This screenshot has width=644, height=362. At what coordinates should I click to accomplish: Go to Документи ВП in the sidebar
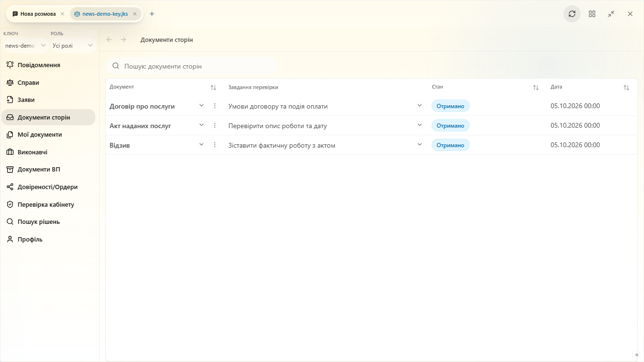49,170
